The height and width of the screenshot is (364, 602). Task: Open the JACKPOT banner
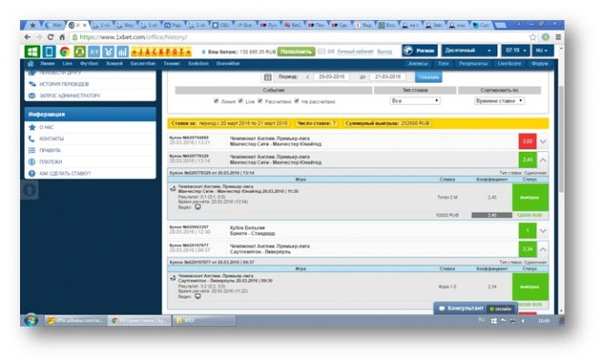click(161, 51)
